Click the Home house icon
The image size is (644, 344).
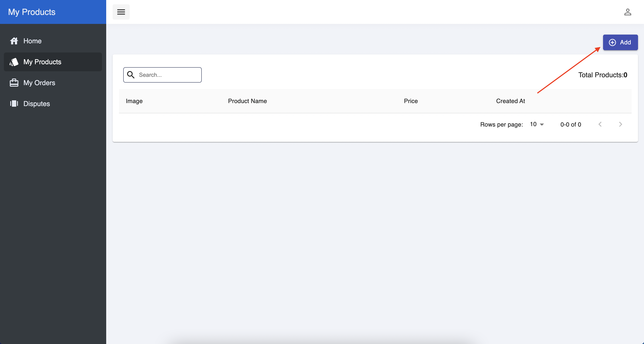pos(14,41)
